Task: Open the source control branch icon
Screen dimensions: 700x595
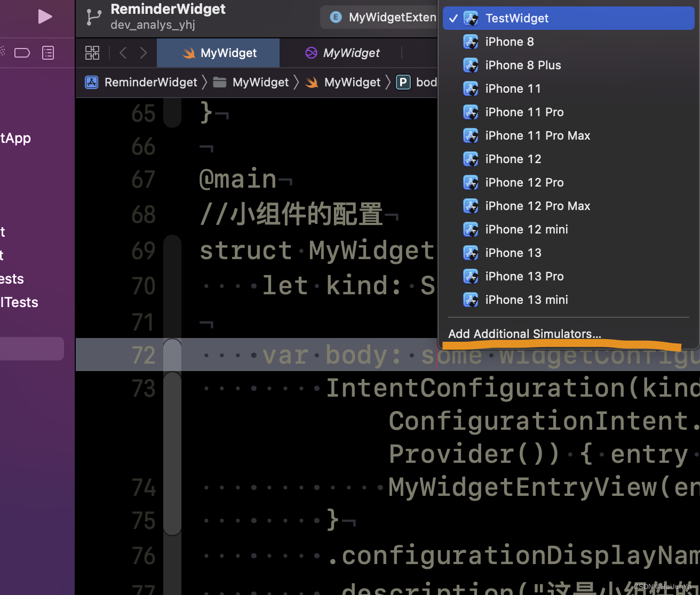Action: pos(94,17)
